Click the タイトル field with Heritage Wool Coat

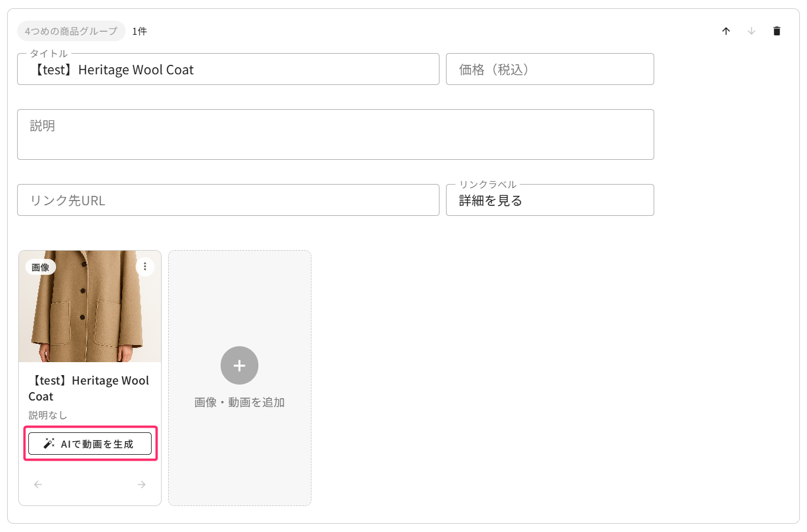(x=228, y=70)
